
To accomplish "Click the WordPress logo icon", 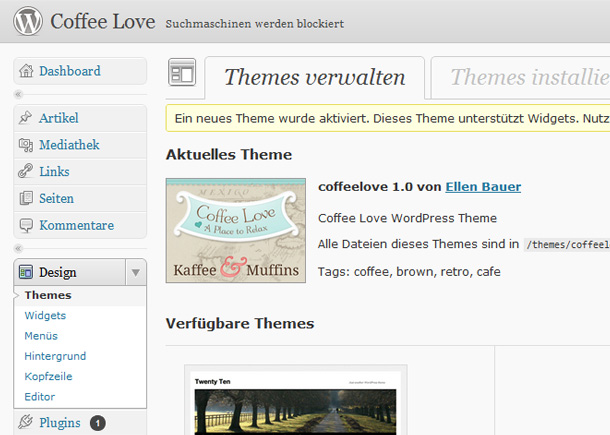I will pyautogui.click(x=28, y=21).
